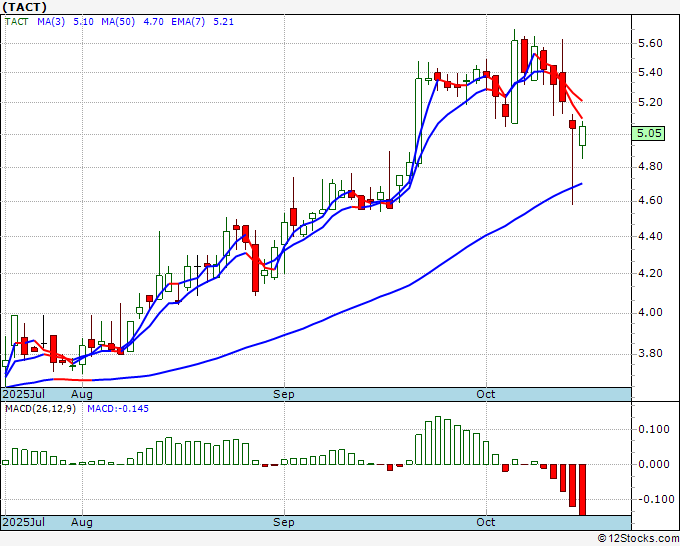Image resolution: width=680 pixels, height=546 pixels.
Task: Click the Sep label on MACD axis
Action: coord(284,522)
